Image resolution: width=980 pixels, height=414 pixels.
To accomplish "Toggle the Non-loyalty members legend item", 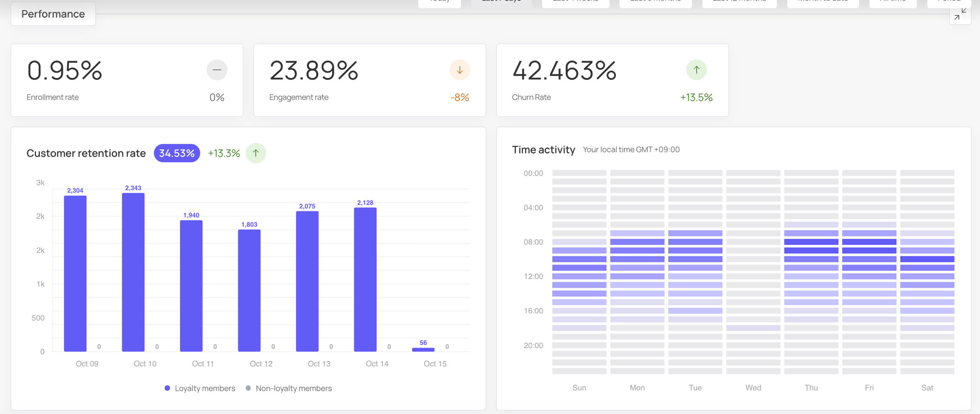I will (289, 388).
